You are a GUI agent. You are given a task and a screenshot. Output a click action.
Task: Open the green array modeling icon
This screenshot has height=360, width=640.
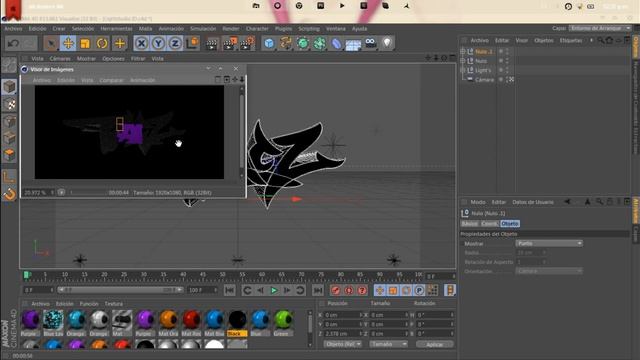[320, 43]
